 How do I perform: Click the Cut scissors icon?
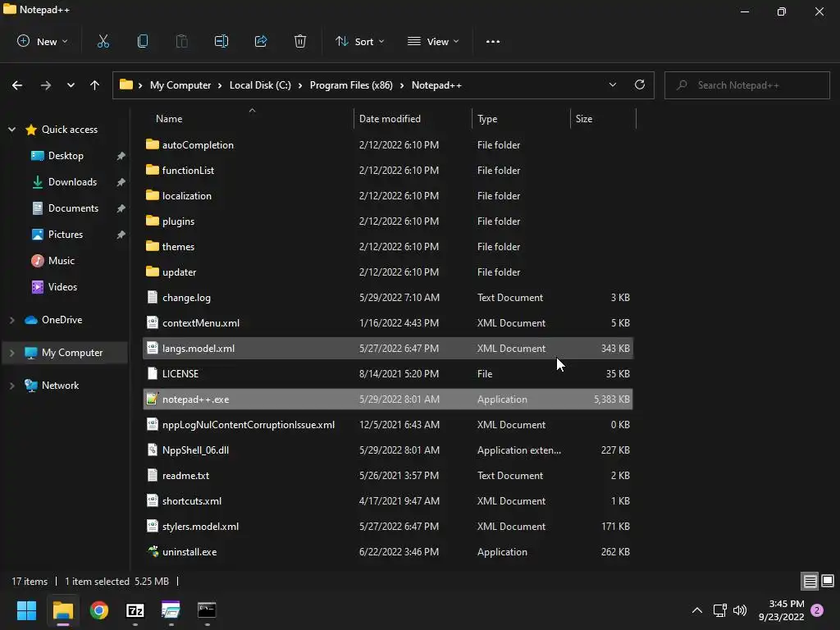[x=103, y=41]
